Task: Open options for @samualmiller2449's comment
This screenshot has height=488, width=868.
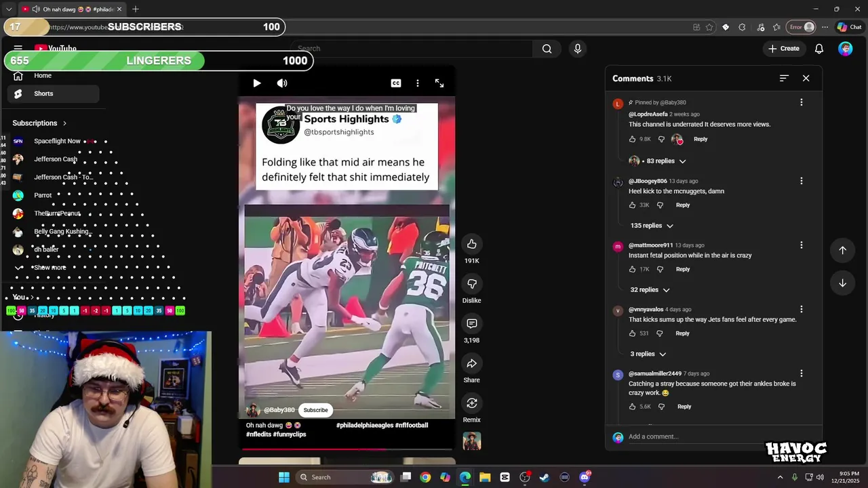Action: coord(802,373)
